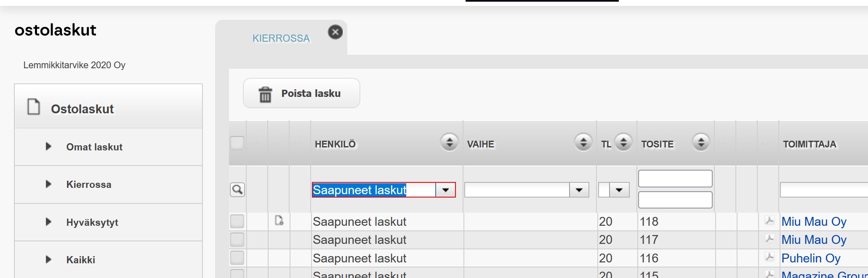Click attachment icon in row 118
Viewport: 868px width, 278px height.
pos(279,220)
